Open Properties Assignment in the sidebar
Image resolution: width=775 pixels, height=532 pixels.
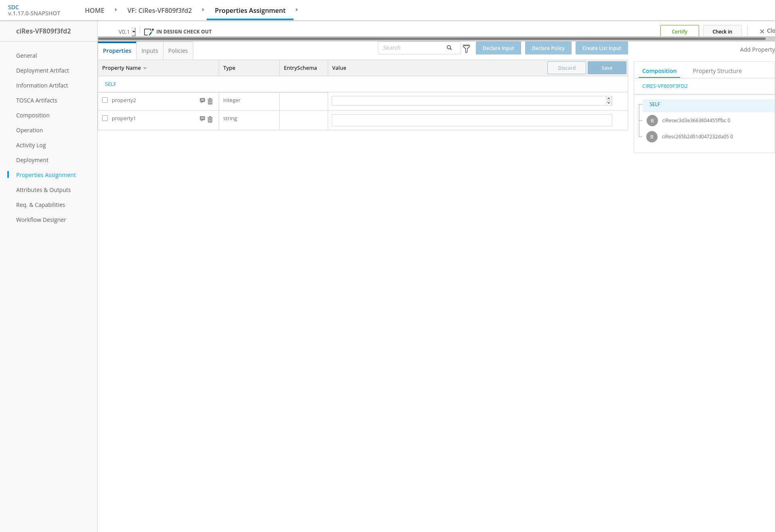click(x=46, y=175)
